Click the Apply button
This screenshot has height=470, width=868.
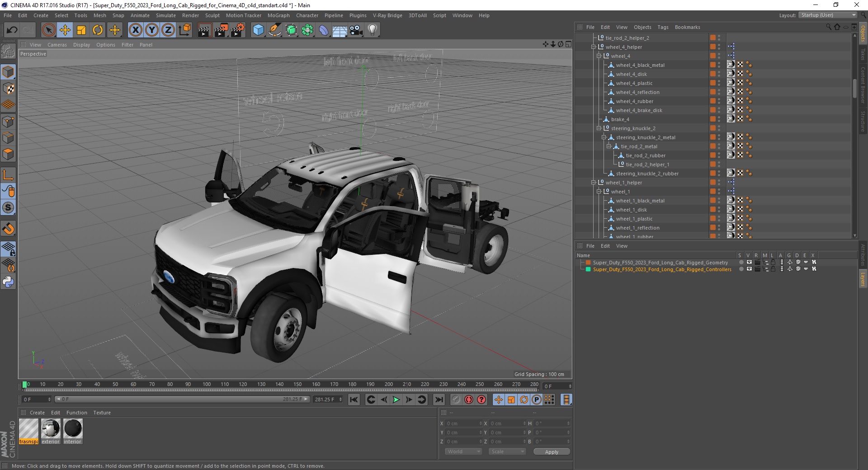point(552,451)
